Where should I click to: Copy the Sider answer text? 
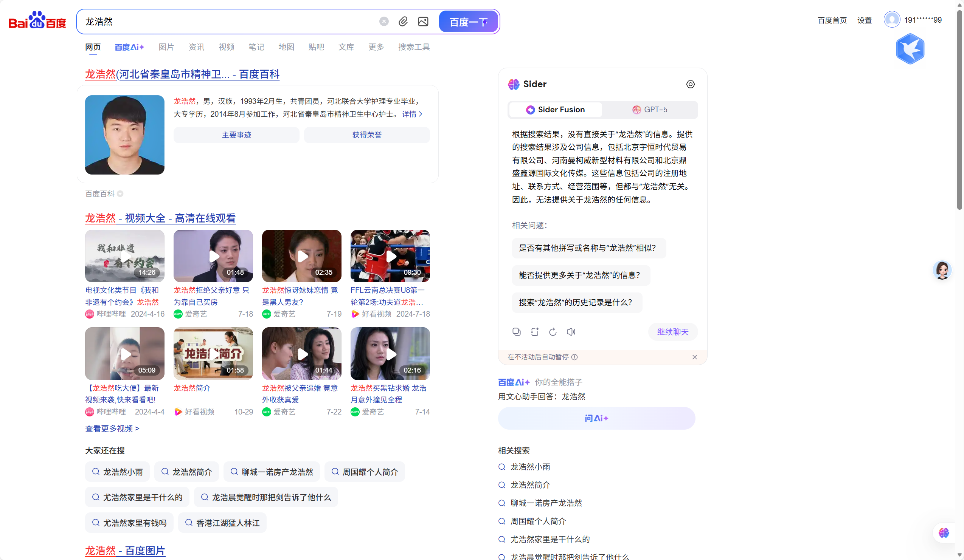(517, 332)
